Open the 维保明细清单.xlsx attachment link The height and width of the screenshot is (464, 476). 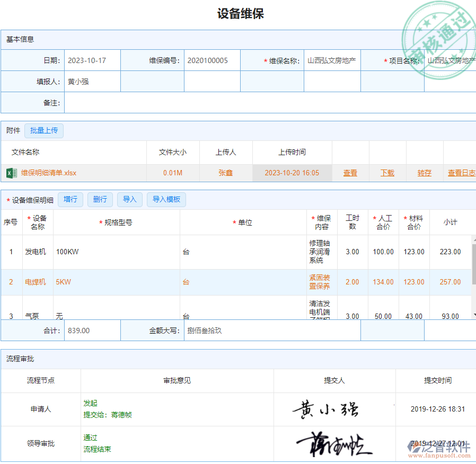coord(49,173)
